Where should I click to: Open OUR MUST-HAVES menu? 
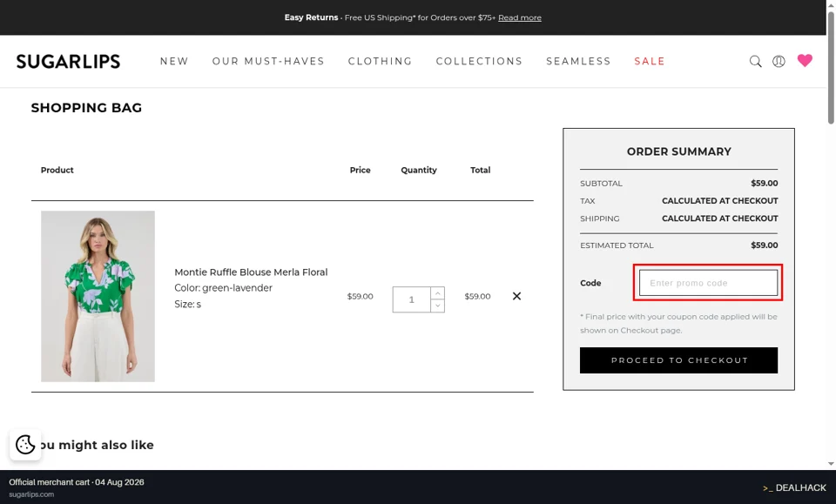coord(268,61)
